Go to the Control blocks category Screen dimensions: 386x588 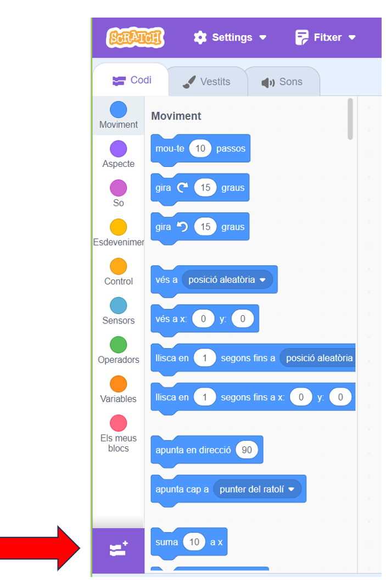(118, 267)
